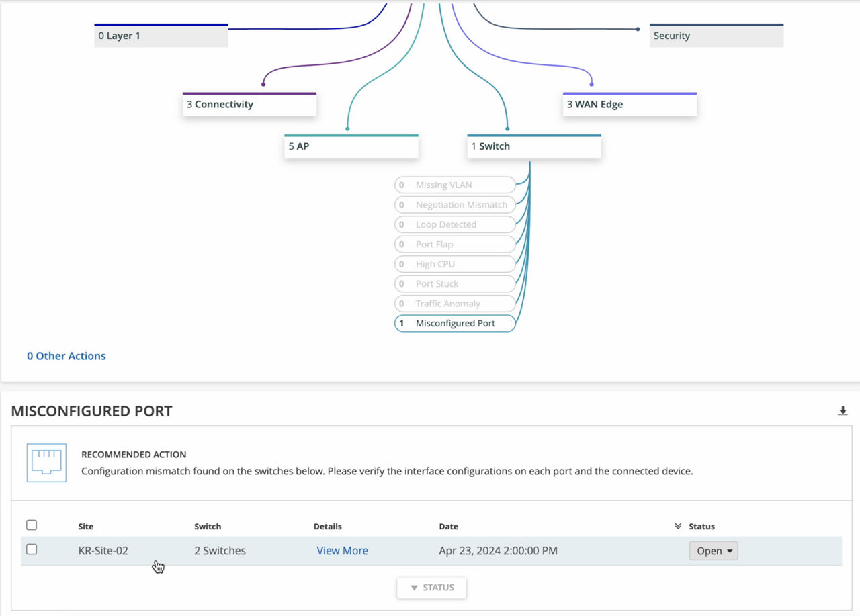Viewport: 860px width, 616px height.
Task: Choose the Negotiation Mismatch pill
Action: coord(455,205)
